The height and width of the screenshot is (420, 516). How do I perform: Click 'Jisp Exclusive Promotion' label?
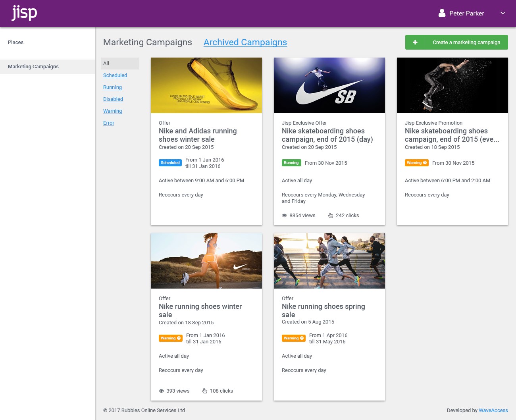[433, 123]
